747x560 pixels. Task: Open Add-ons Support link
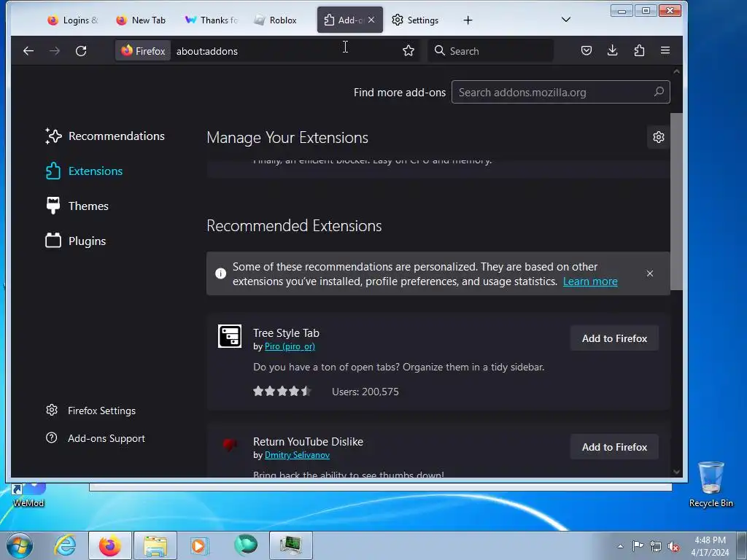pyautogui.click(x=96, y=438)
